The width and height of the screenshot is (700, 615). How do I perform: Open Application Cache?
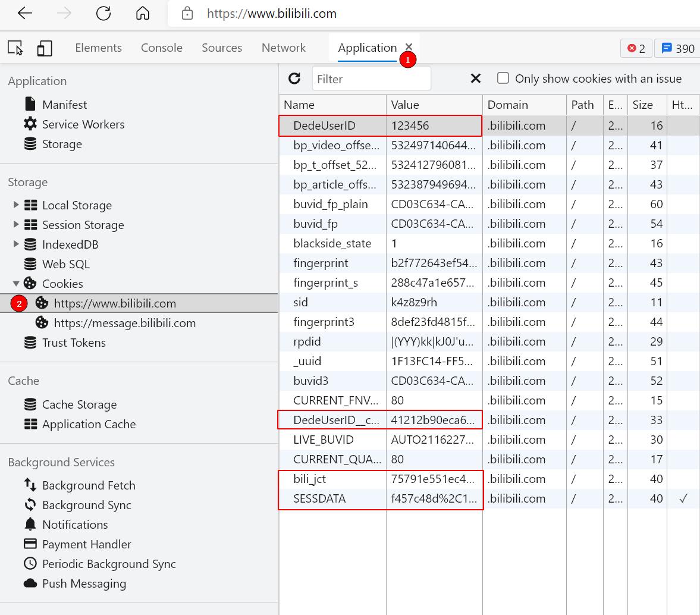pyautogui.click(x=89, y=424)
